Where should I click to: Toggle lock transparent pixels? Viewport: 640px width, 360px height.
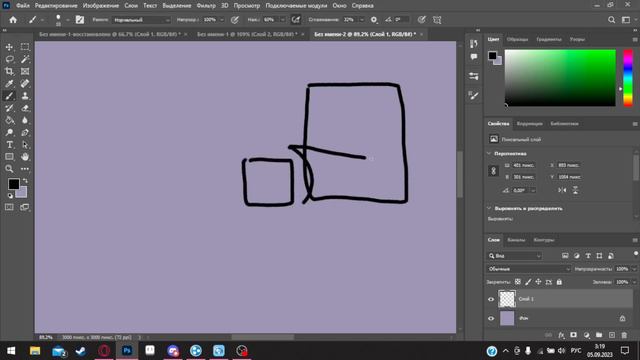(518, 282)
